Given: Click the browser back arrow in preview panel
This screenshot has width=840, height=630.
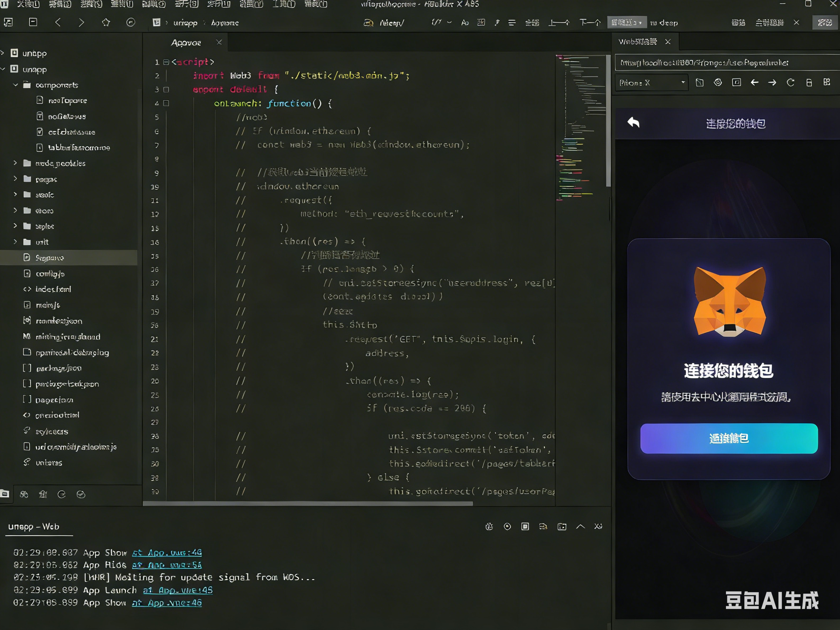Looking at the screenshot, I should 755,82.
